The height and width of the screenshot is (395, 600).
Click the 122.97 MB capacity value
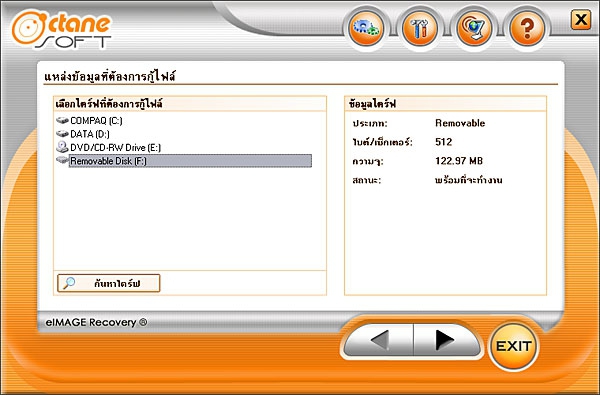pos(459,161)
